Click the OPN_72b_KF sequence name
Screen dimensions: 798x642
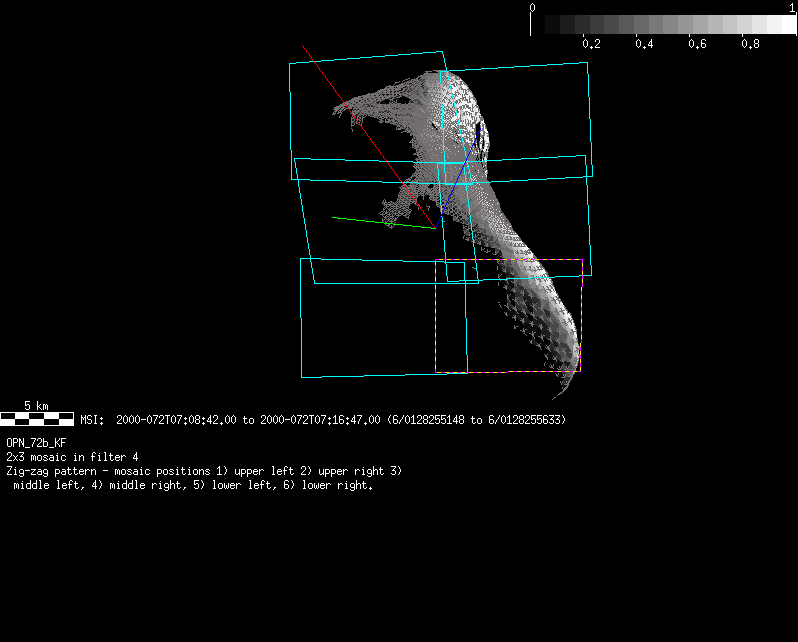pyautogui.click(x=37, y=441)
